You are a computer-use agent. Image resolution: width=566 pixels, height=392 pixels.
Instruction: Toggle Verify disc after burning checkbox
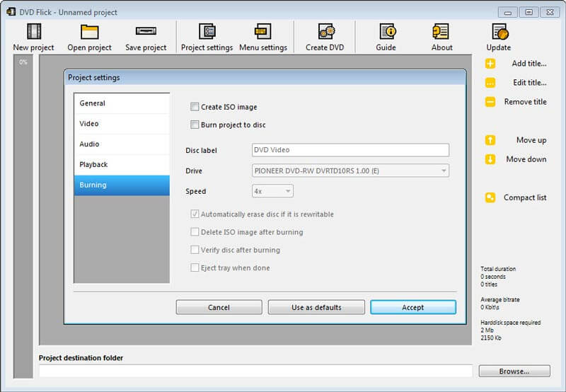(x=195, y=250)
